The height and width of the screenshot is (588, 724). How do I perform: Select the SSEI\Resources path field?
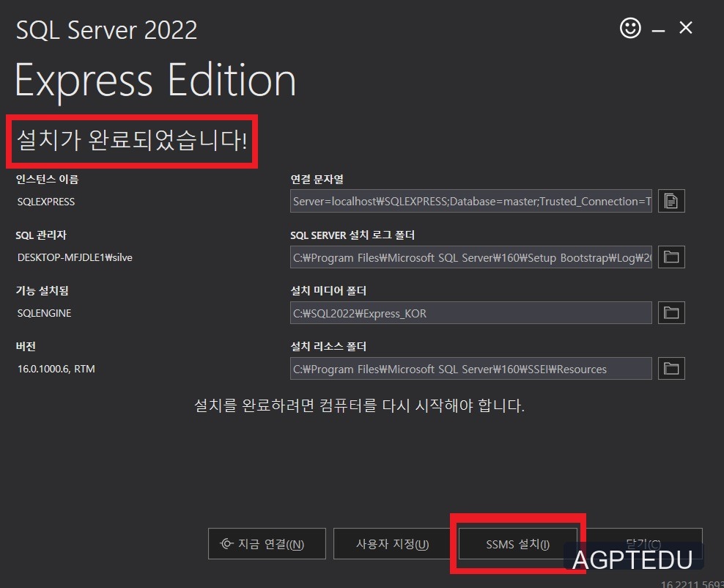point(471,368)
